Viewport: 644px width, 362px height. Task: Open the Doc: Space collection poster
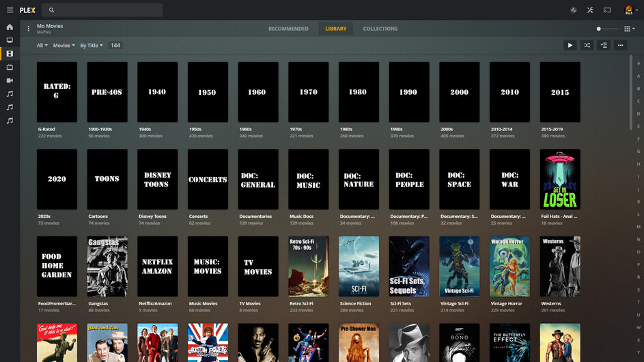[x=459, y=179]
